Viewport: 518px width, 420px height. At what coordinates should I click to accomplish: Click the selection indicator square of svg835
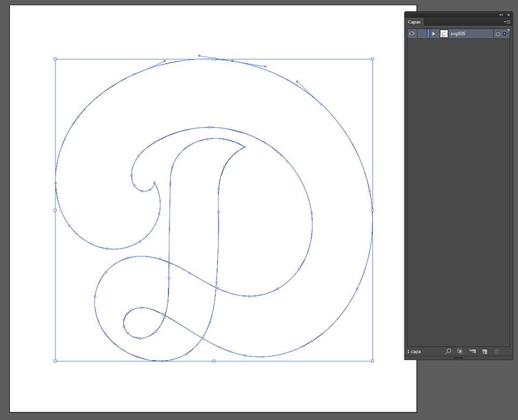click(505, 33)
